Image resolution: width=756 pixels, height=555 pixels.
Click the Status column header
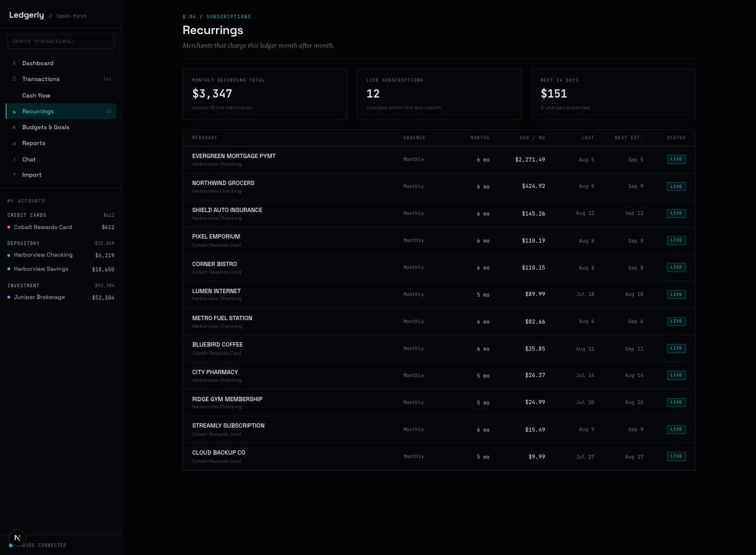(x=676, y=137)
